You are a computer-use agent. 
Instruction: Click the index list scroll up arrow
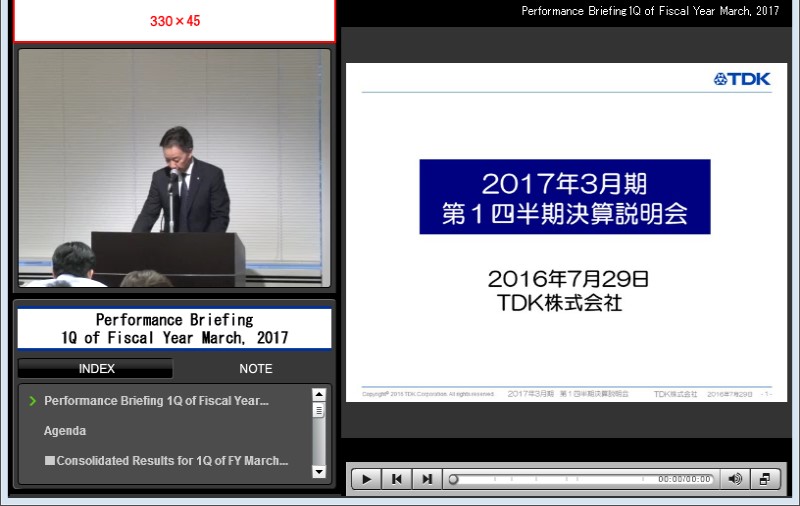tap(319, 394)
